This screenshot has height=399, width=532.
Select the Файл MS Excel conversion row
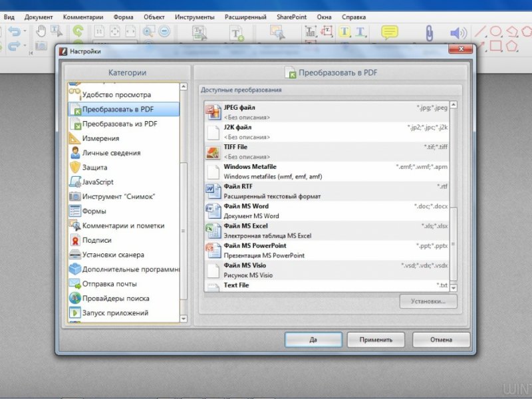click(x=327, y=230)
